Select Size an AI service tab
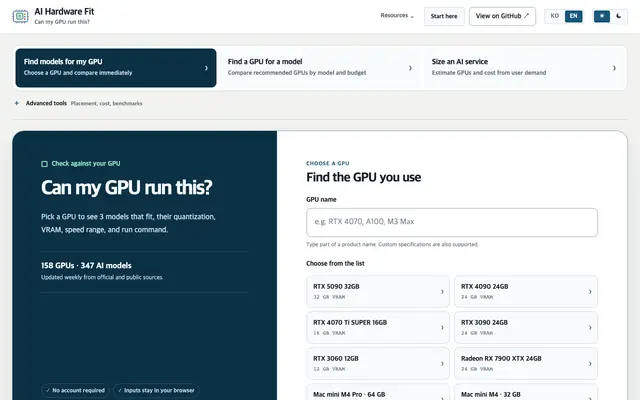640x400 pixels. (x=524, y=68)
